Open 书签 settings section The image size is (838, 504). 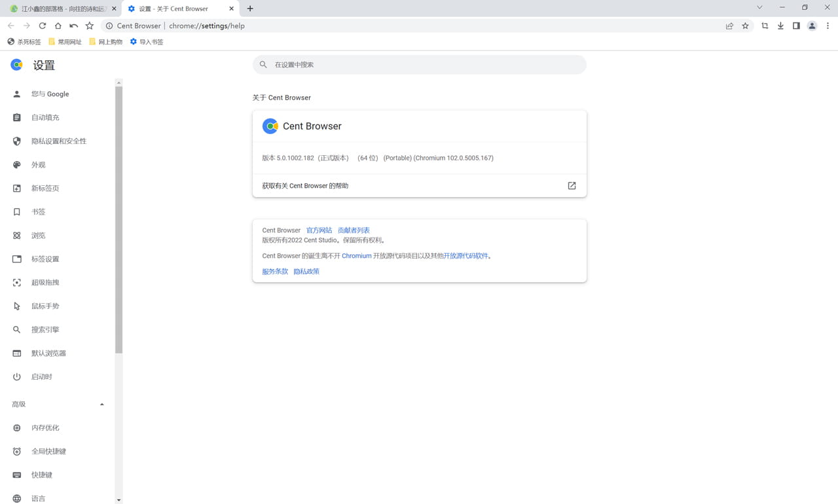(x=57, y=212)
